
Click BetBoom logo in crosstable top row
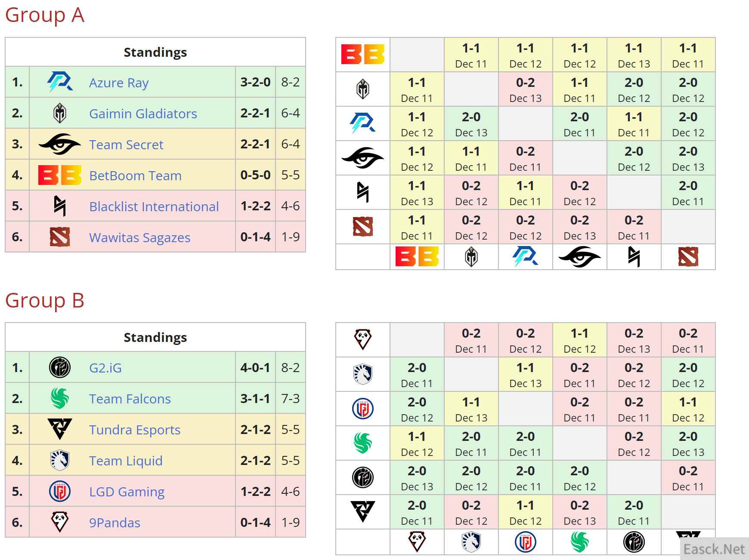pos(362,55)
